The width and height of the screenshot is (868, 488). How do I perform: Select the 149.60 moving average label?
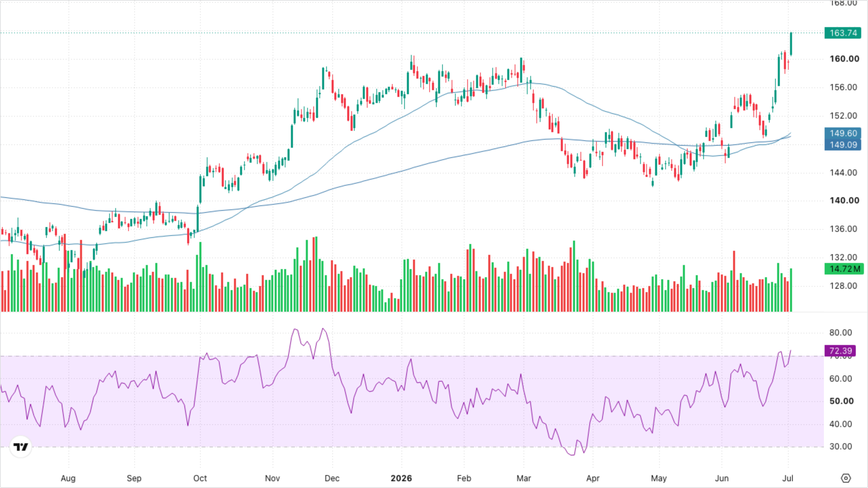click(843, 133)
